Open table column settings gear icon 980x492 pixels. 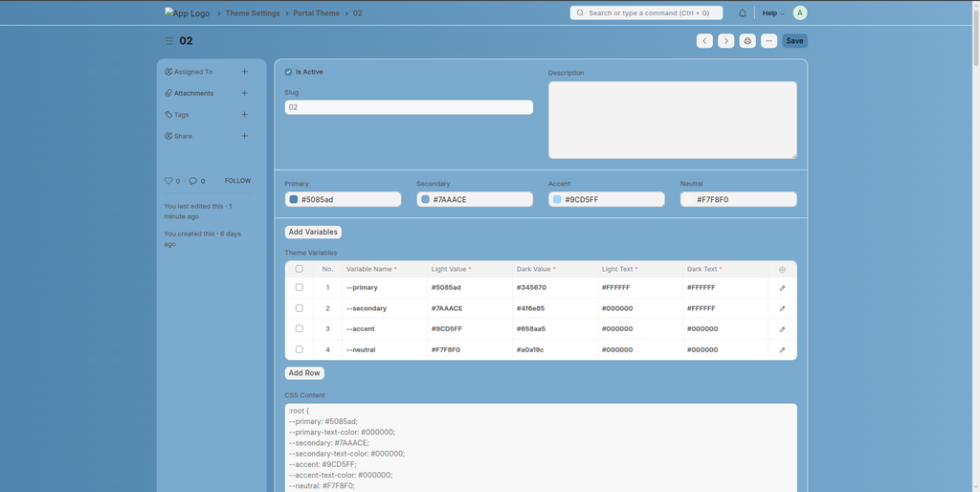(782, 270)
